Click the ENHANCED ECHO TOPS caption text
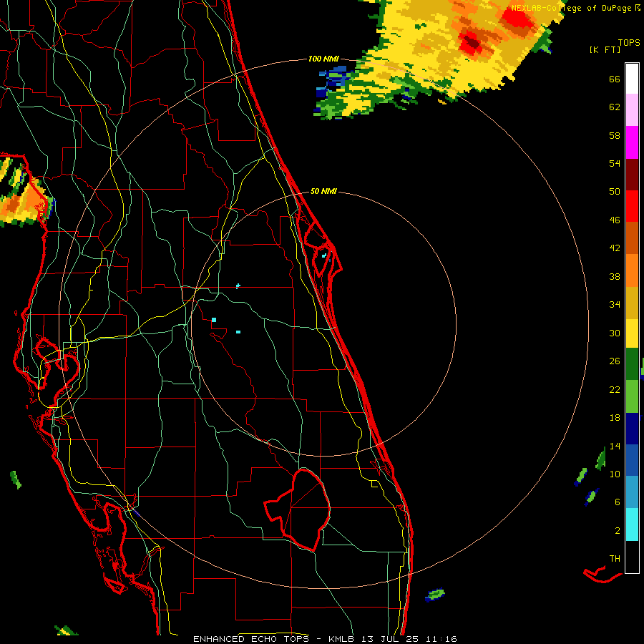 tap(255, 639)
